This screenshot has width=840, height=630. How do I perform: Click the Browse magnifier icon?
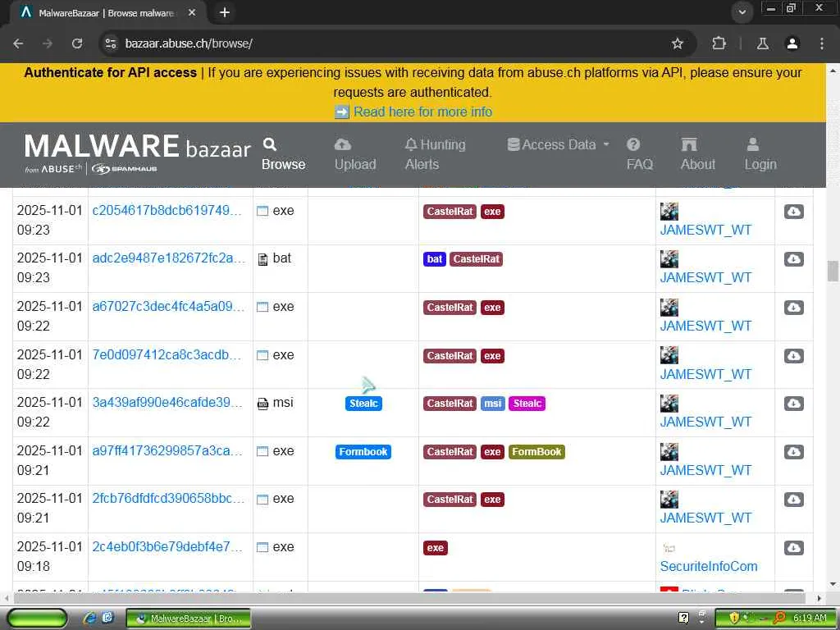click(x=269, y=144)
